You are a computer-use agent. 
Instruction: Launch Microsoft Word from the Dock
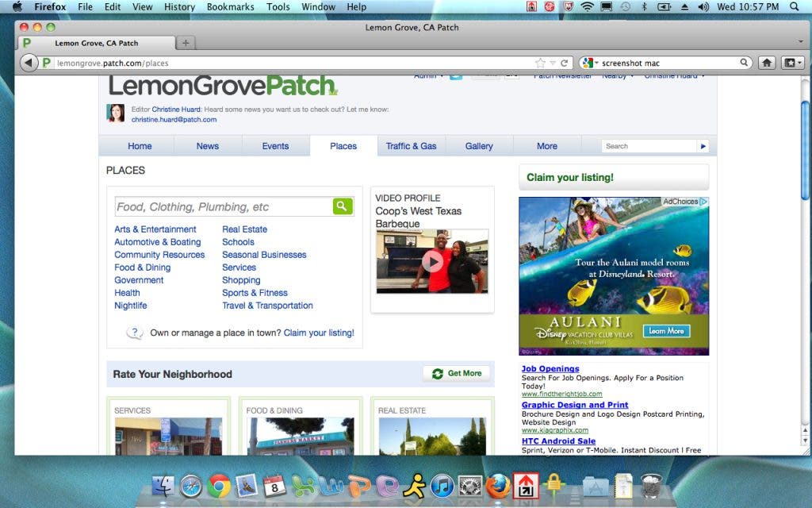tap(331, 487)
